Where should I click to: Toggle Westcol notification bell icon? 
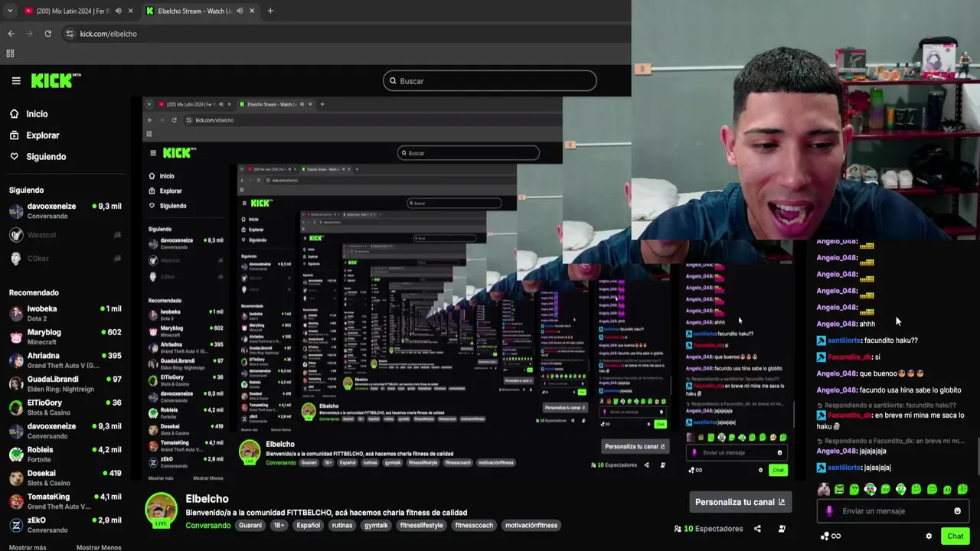[x=117, y=235]
